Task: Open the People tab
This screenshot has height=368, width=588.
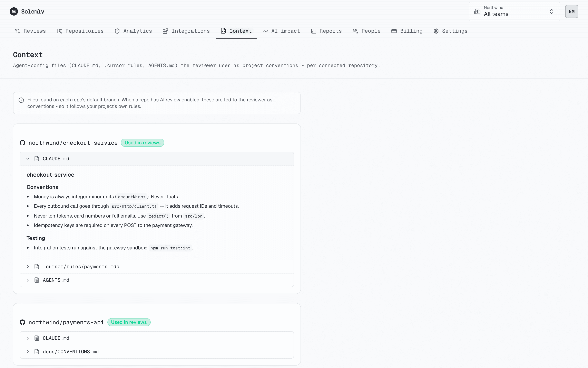Action: [x=367, y=31]
